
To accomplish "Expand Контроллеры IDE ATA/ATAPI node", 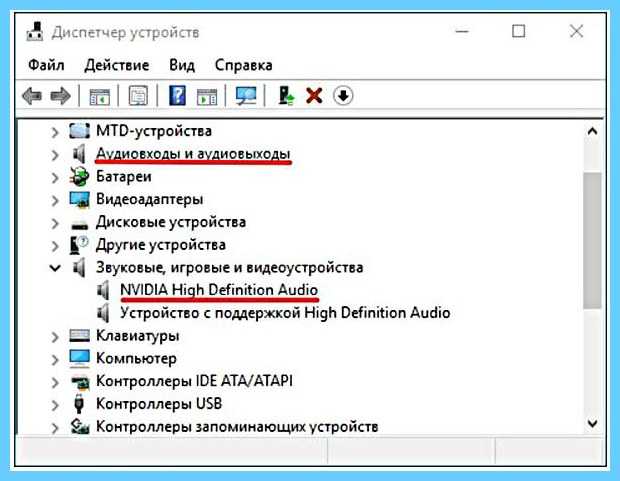I will [x=55, y=383].
